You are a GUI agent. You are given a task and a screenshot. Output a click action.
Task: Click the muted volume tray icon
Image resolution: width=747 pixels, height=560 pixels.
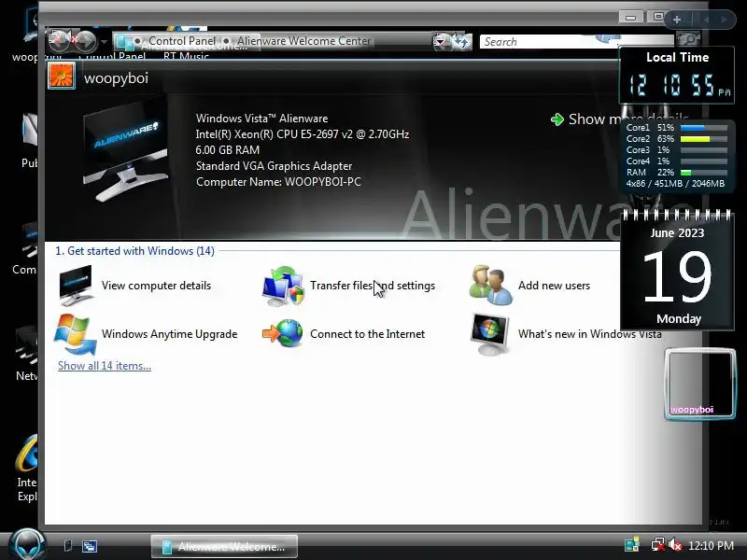coord(675,545)
